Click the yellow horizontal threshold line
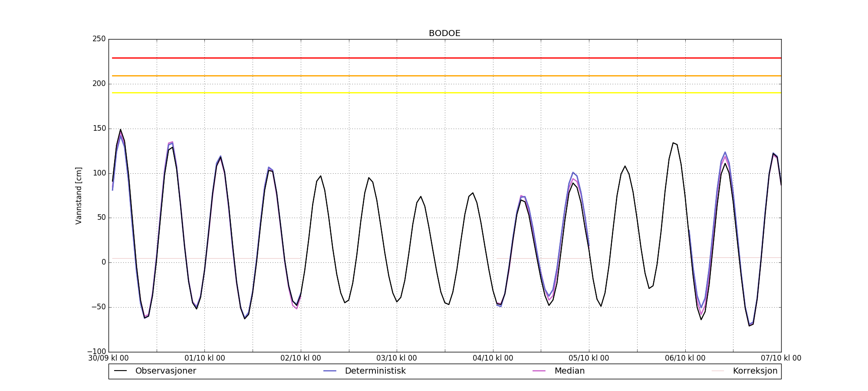Image resolution: width=868 pixels, height=391 pixels. click(x=444, y=93)
